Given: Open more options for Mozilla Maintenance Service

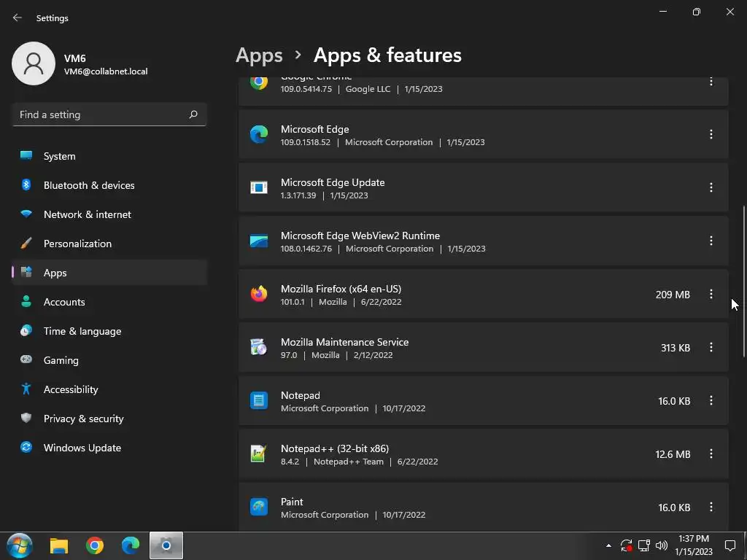Looking at the screenshot, I should pos(711,348).
